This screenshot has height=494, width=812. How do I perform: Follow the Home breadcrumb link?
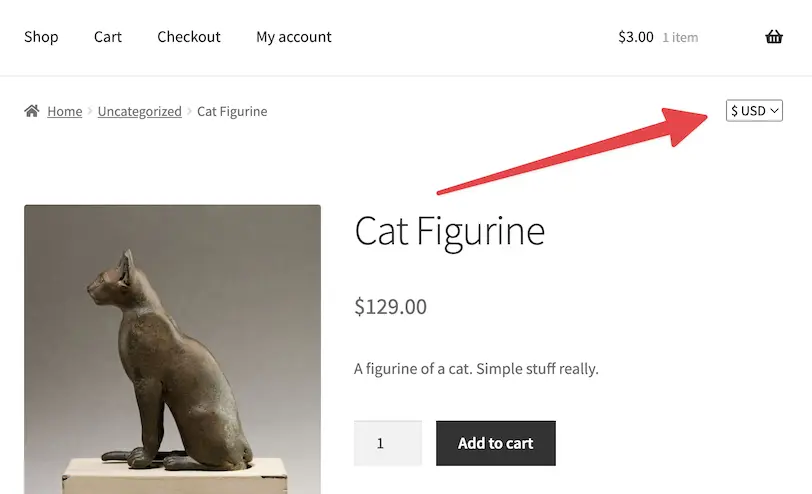65,111
